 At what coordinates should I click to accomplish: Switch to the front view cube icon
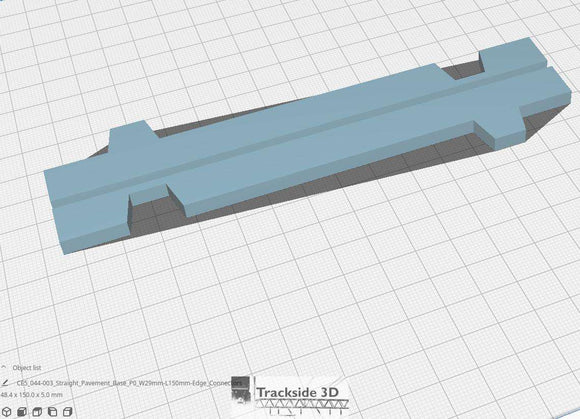click(x=22, y=412)
